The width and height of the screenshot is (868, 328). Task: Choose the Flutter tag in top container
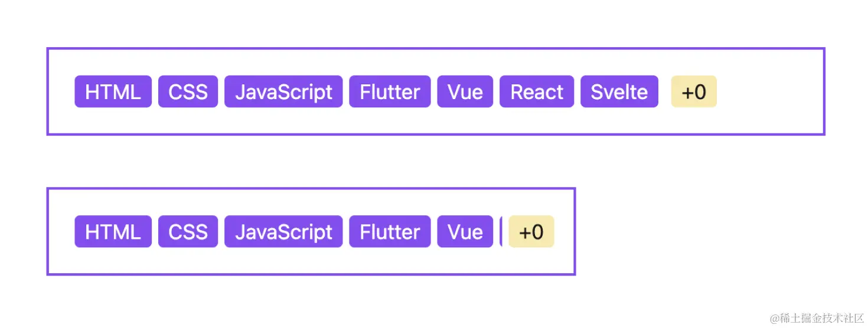pyautogui.click(x=390, y=91)
